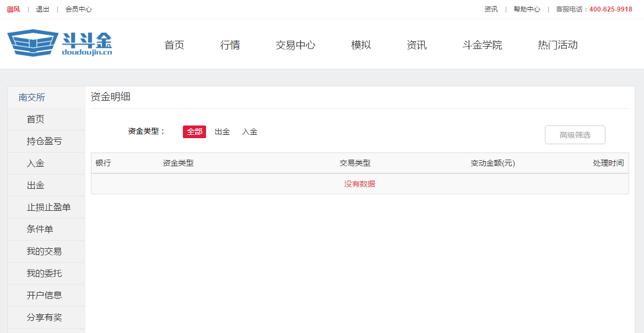Image resolution: width=644 pixels, height=333 pixels.
Task: Select 止损止盈单 in the sidebar
Action: [x=48, y=208]
